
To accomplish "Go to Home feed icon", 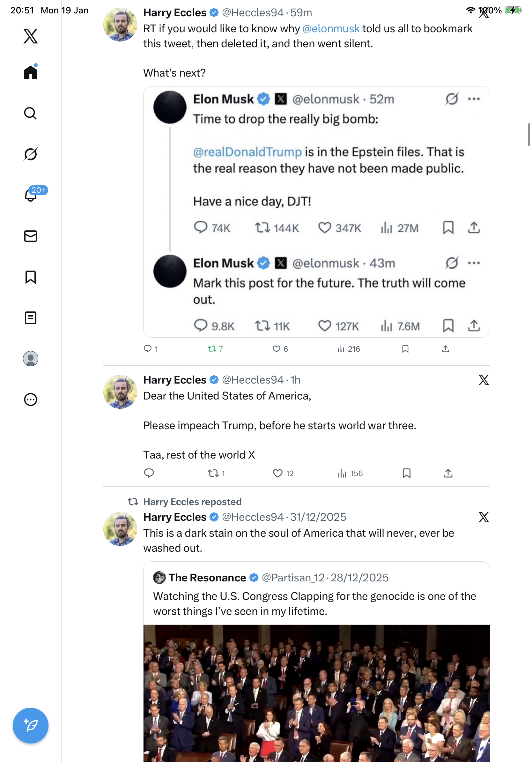I will pyautogui.click(x=31, y=72).
